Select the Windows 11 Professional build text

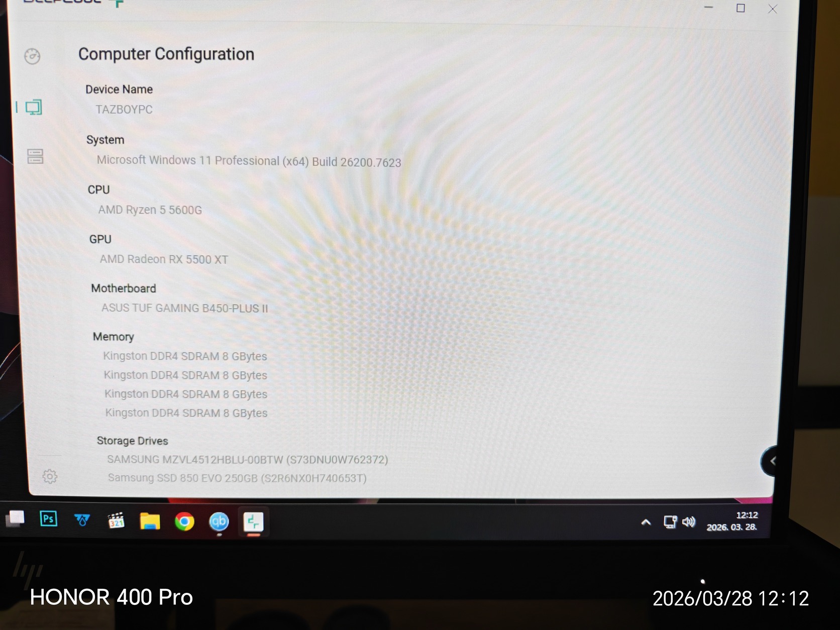(249, 161)
